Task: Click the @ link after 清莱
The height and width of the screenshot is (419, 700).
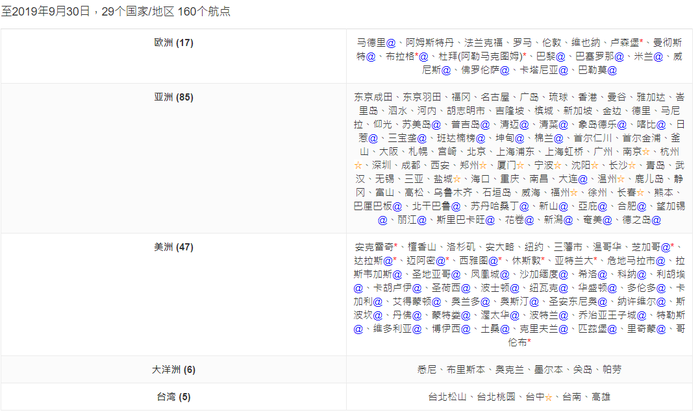Action: coord(563,125)
